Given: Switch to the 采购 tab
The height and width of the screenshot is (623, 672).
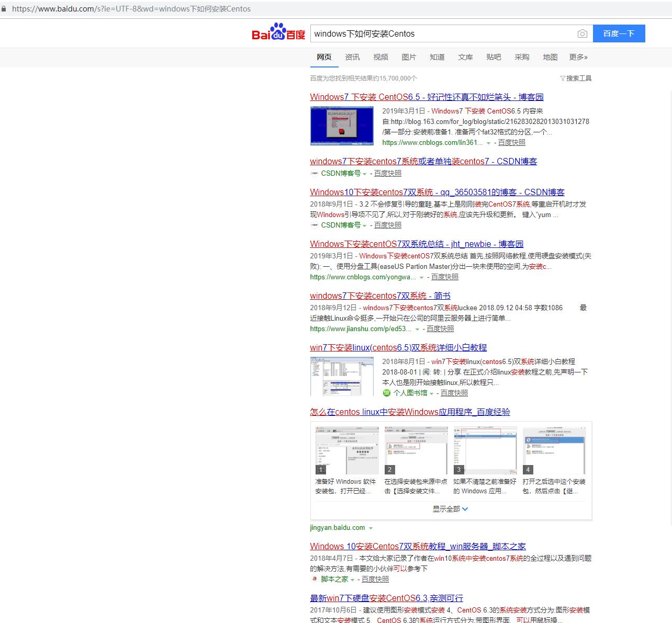Looking at the screenshot, I should tap(522, 57).
